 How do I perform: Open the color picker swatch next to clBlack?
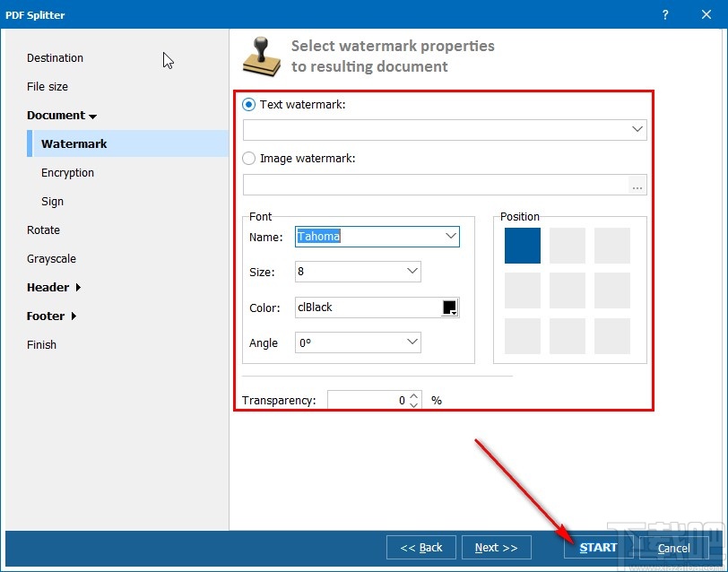point(449,308)
